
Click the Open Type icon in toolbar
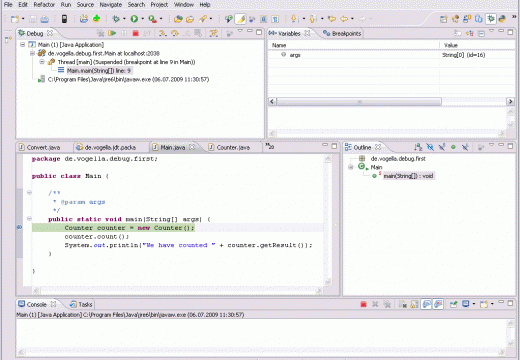(x=178, y=19)
